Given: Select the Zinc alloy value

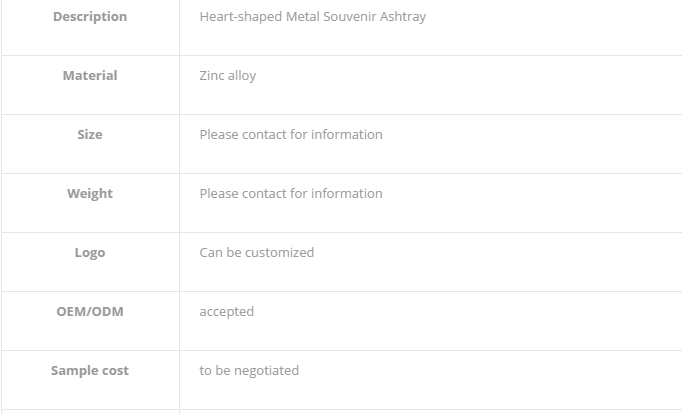Looking at the screenshot, I should (227, 76).
